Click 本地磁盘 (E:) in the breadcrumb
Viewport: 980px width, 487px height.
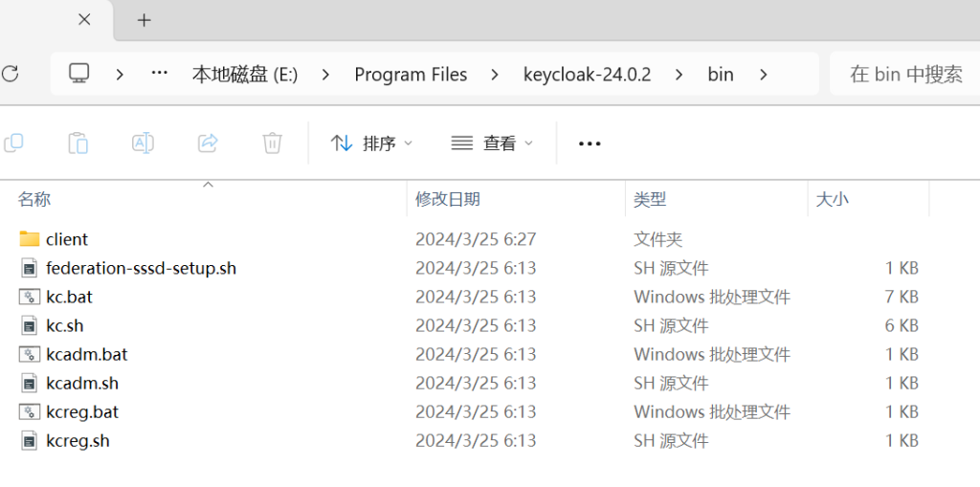245,75
